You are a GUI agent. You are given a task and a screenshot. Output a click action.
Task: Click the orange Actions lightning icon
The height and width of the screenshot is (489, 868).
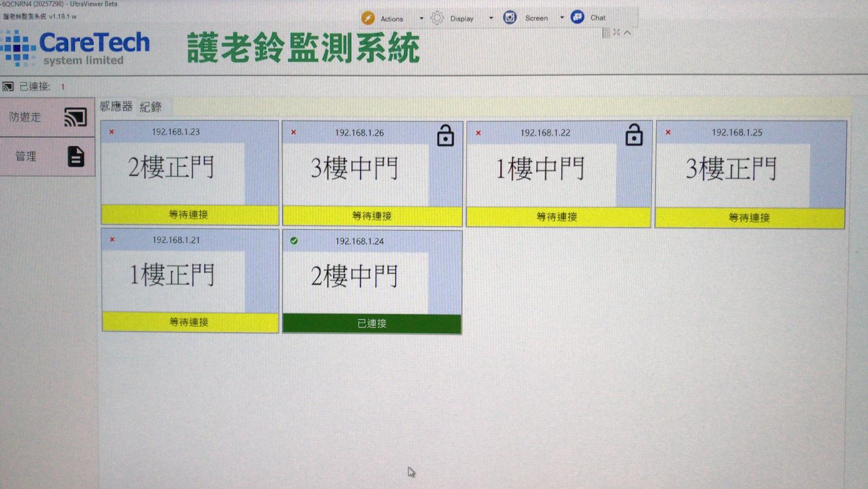[368, 18]
